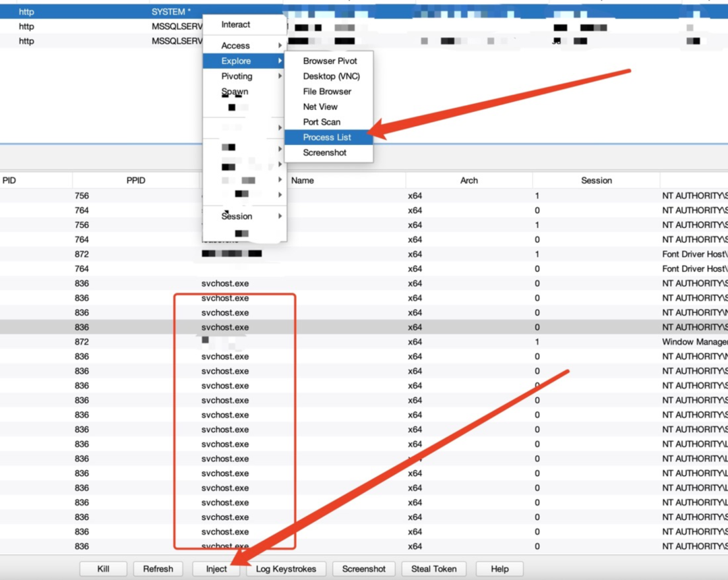The width and height of the screenshot is (728, 580).
Task: Select Process List in Explore submenu
Action: 327,138
